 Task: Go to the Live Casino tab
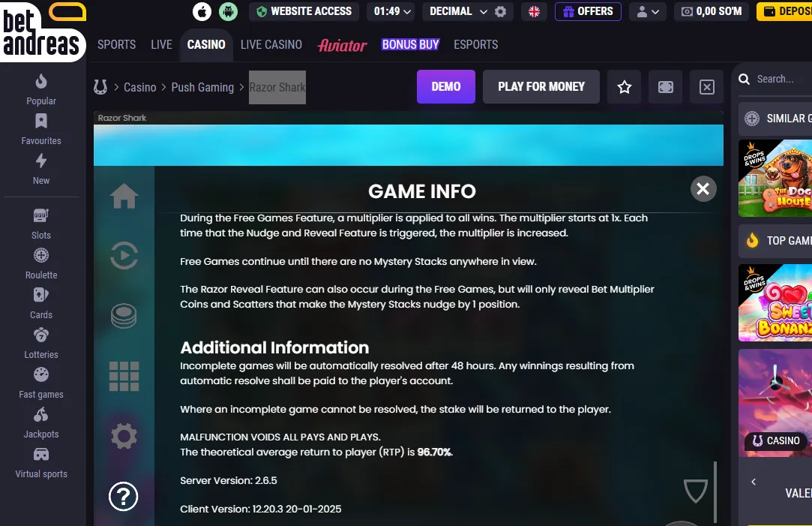tap(271, 44)
